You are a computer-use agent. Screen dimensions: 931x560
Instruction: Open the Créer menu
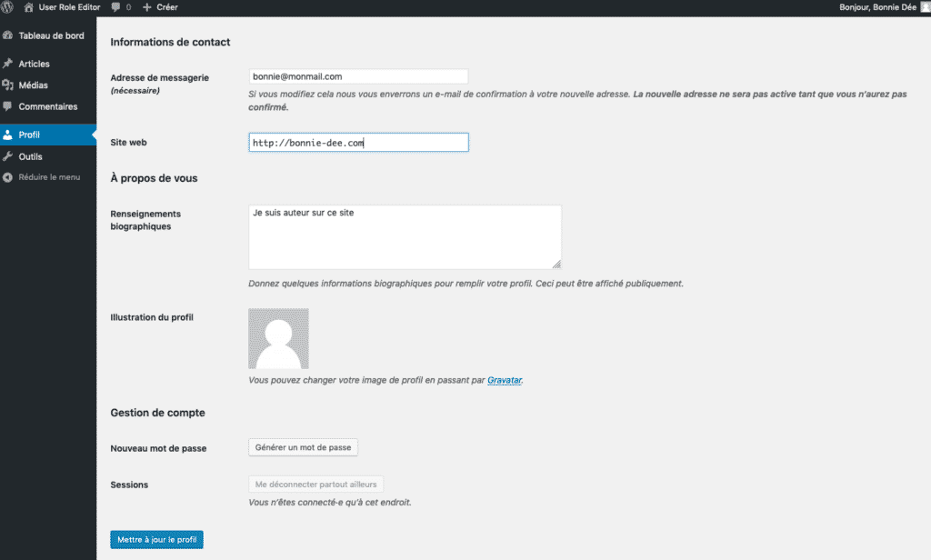click(167, 7)
